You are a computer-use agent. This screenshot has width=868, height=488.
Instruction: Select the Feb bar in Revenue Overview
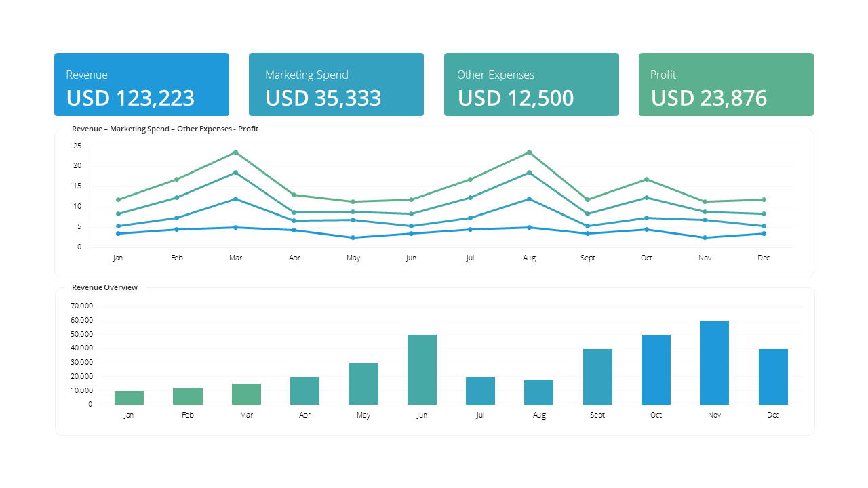pyautogui.click(x=188, y=396)
